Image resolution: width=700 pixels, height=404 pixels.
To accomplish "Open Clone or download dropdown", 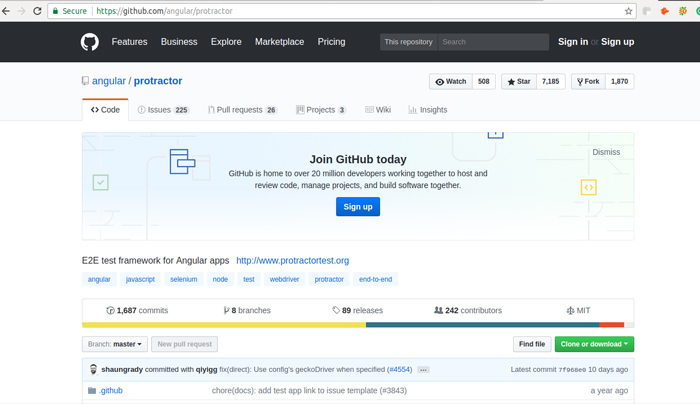I will tap(594, 344).
